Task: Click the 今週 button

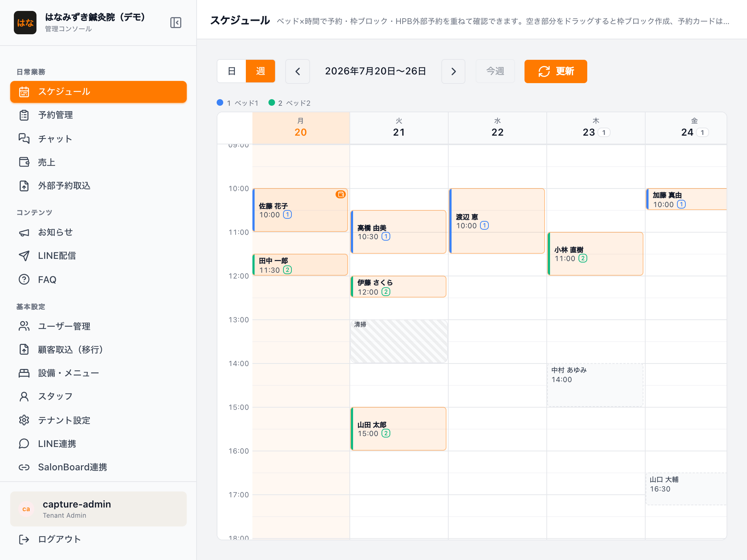Action: pyautogui.click(x=495, y=71)
